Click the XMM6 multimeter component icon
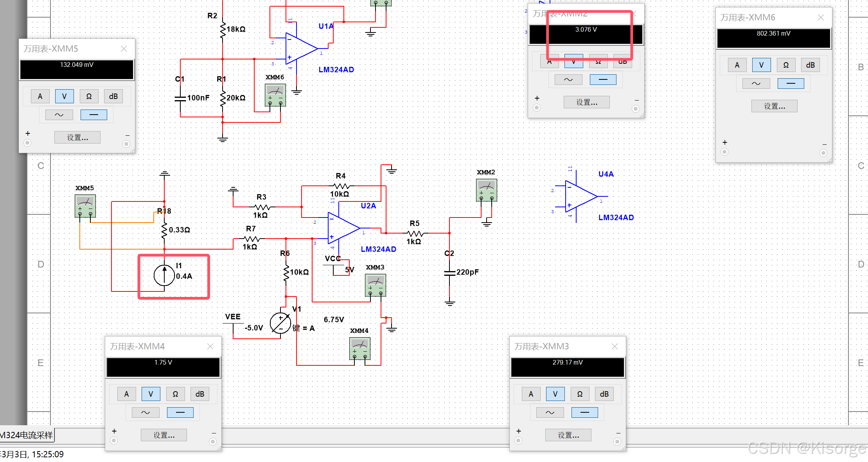The height and width of the screenshot is (462, 868). point(275,95)
